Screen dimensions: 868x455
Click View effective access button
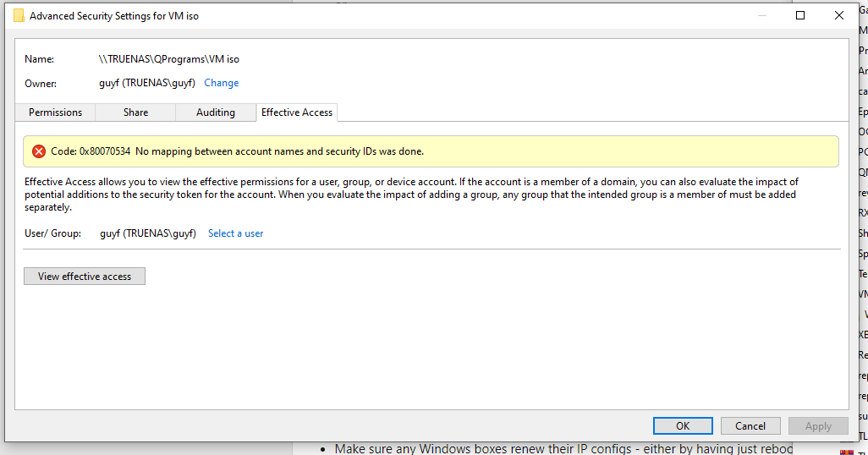coord(85,277)
